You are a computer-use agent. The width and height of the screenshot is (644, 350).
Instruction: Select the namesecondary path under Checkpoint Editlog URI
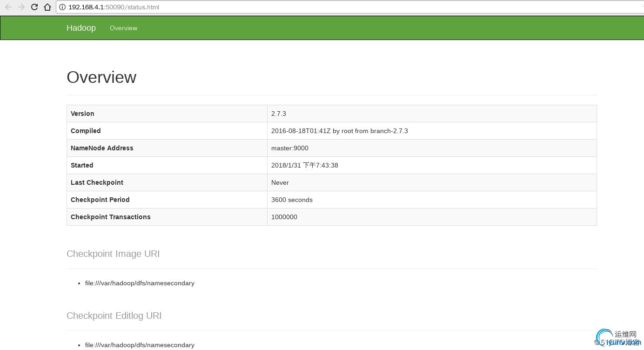pyautogui.click(x=140, y=345)
